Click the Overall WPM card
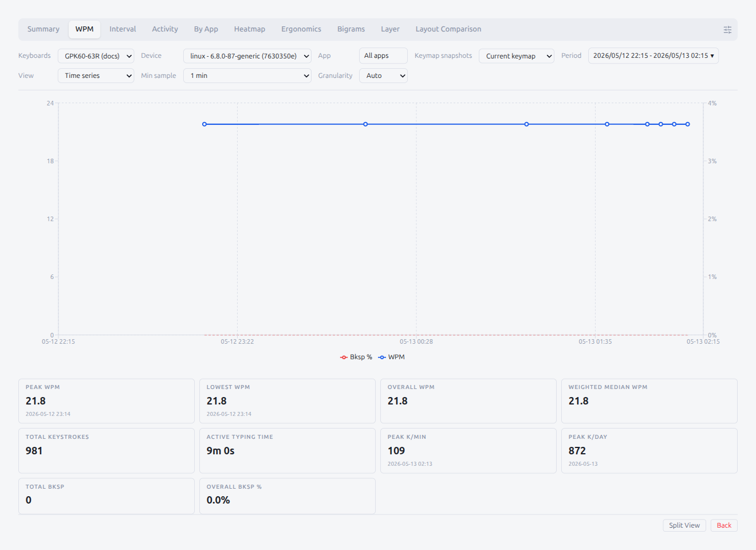756x550 pixels. click(x=468, y=401)
